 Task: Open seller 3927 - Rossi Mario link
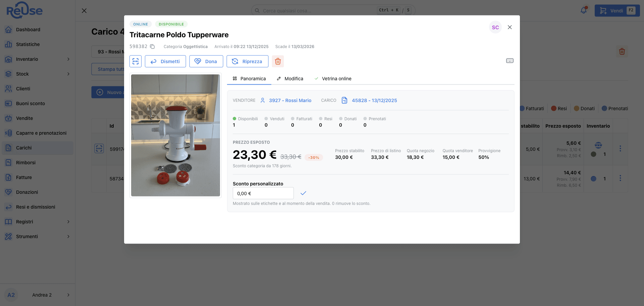click(290, 100)
